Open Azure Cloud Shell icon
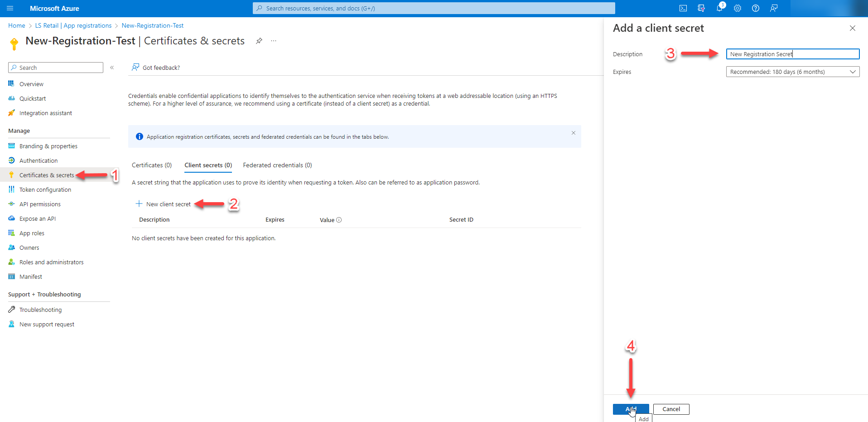This screenshot has width=868, height=422. point(683,8)
